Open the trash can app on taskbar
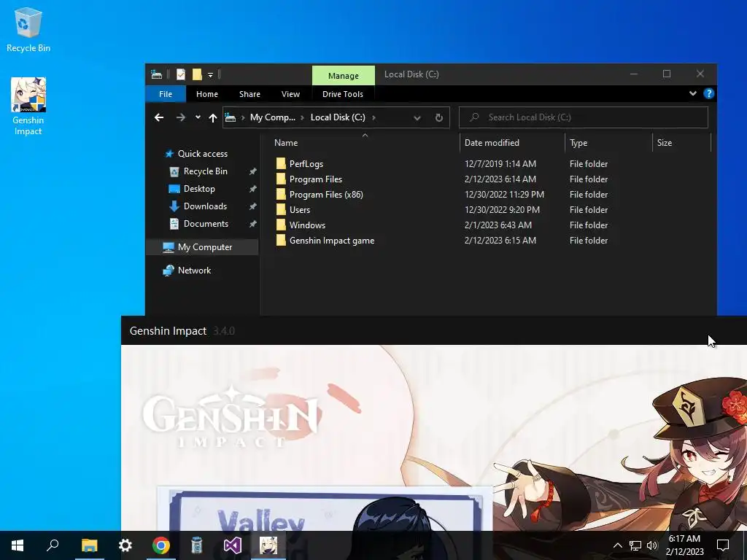Screen dimensions: 747x560 pos(197,545)
